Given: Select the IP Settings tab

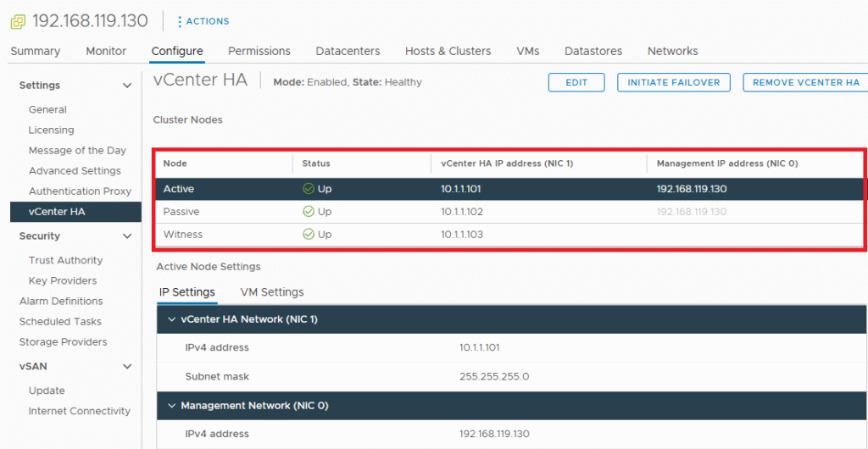Looking at the screenshot, I should (187, 292).
